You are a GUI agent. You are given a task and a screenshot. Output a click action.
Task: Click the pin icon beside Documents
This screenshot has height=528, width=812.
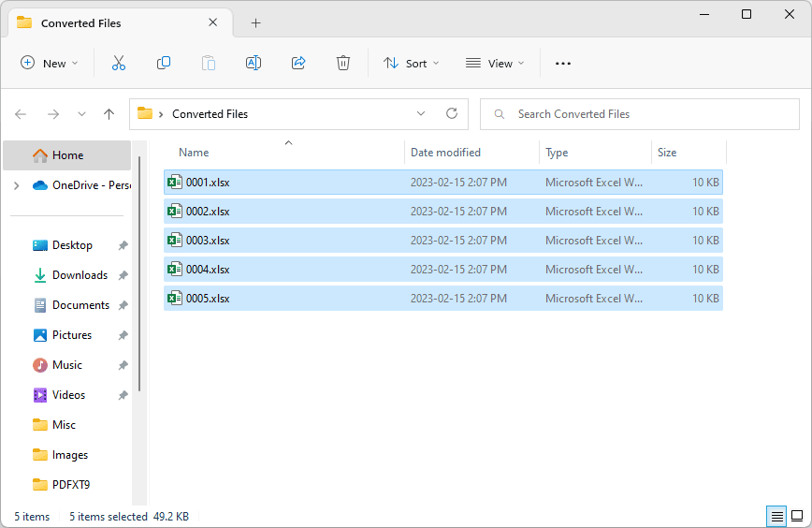pyautogui.click(x=123, y=306)
